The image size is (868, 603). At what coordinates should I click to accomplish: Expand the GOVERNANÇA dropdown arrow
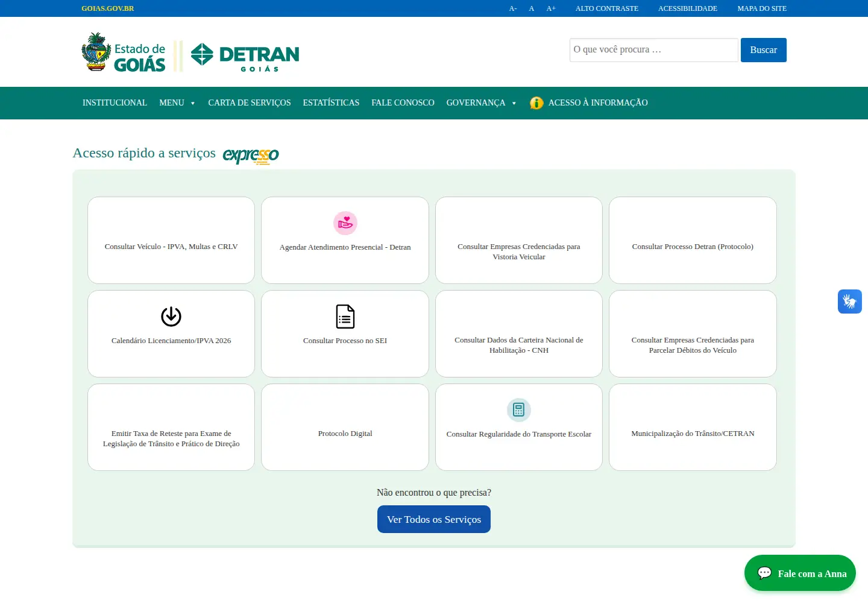point(514,103)
